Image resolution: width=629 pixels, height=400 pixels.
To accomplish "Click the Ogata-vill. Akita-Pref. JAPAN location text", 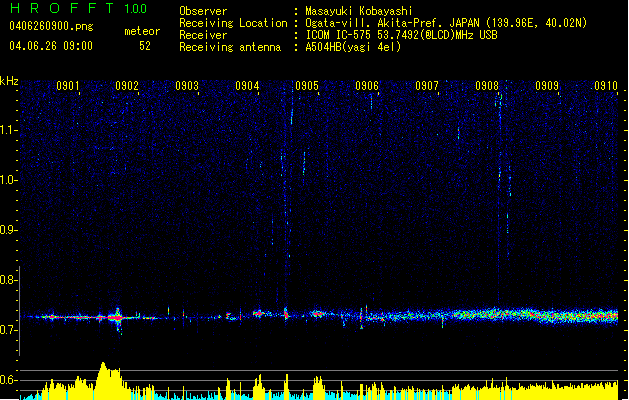I will click(446, 23).
